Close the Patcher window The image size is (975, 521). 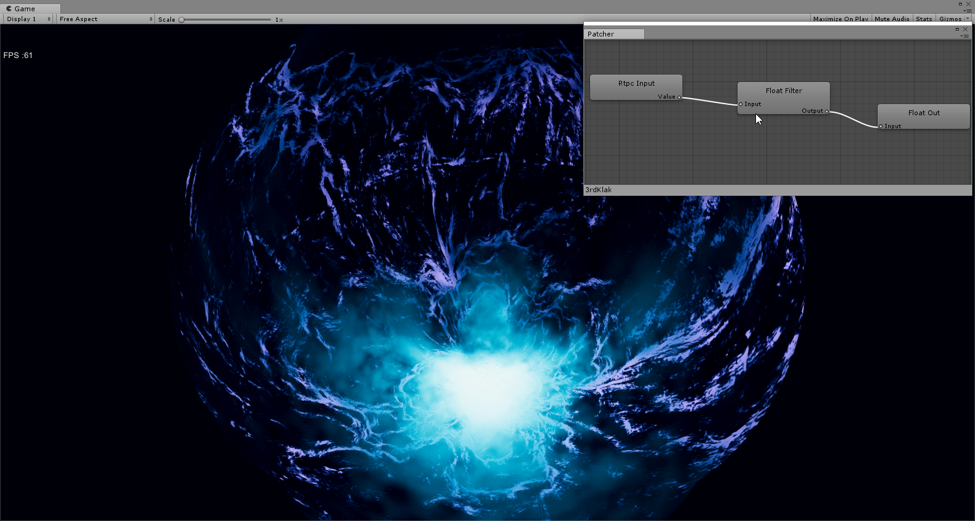tap(966, 29)
